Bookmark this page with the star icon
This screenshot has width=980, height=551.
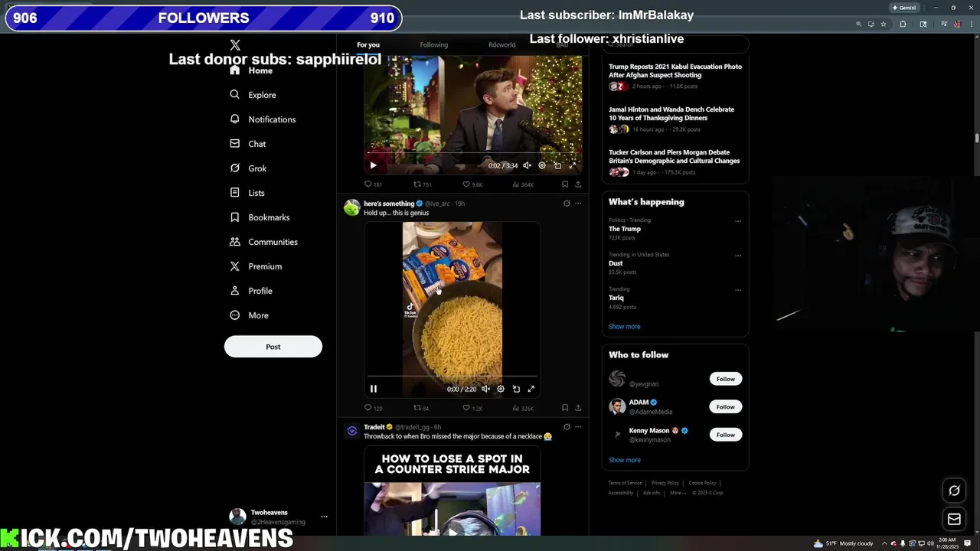[883, 24]
